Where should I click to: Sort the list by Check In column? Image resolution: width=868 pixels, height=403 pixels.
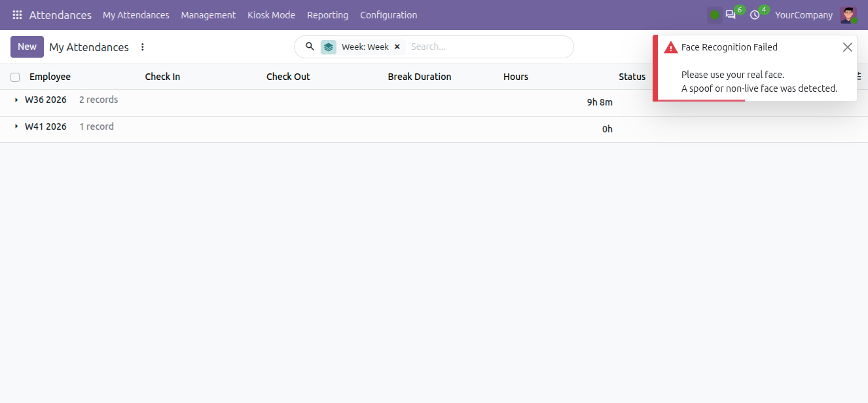pos(162,77)
